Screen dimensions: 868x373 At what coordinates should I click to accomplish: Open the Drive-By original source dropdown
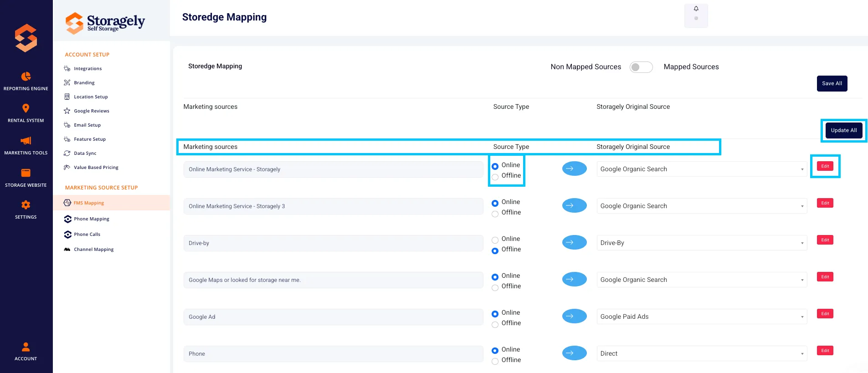(702, 243)
